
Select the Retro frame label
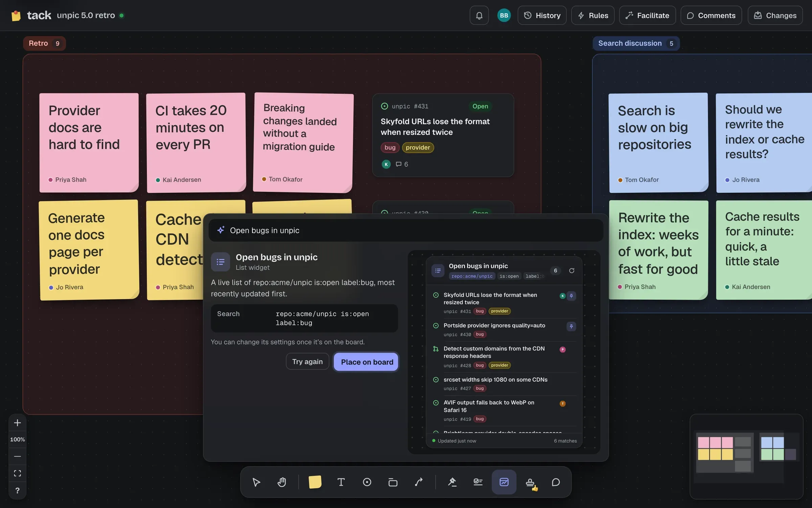tap(44, 43)
